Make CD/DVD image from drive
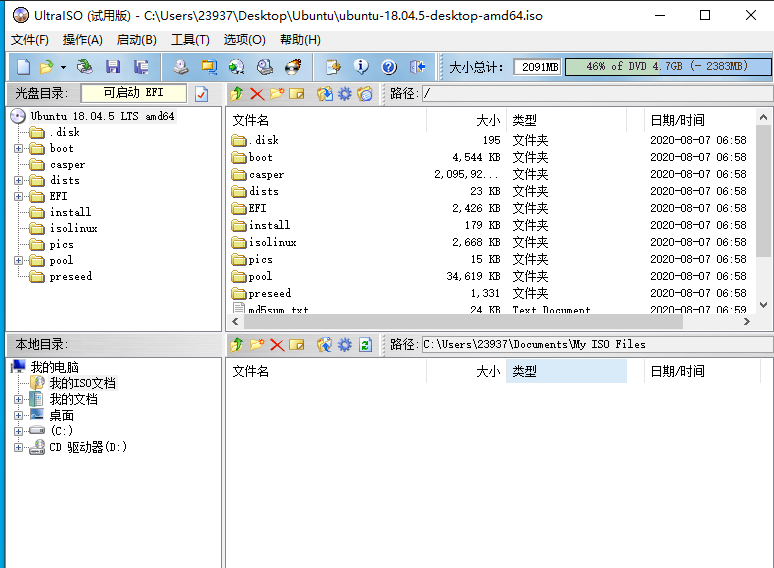The height and width of the screenshot is (568, 774). 181,67
